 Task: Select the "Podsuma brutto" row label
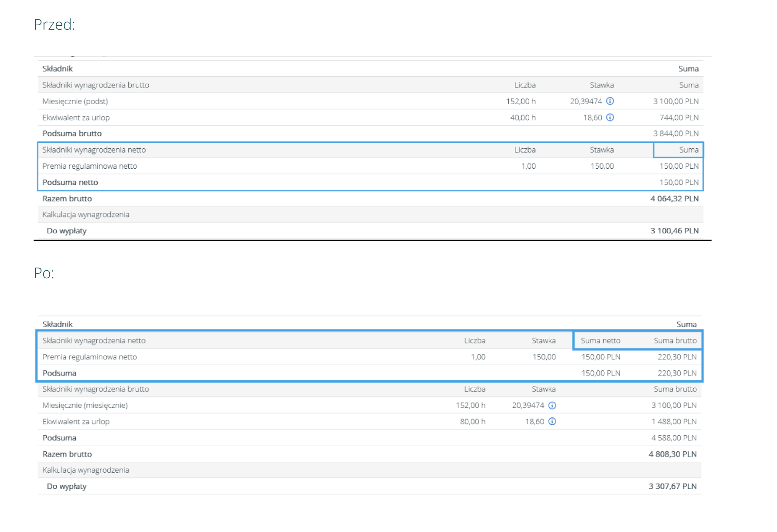point(72,133)
